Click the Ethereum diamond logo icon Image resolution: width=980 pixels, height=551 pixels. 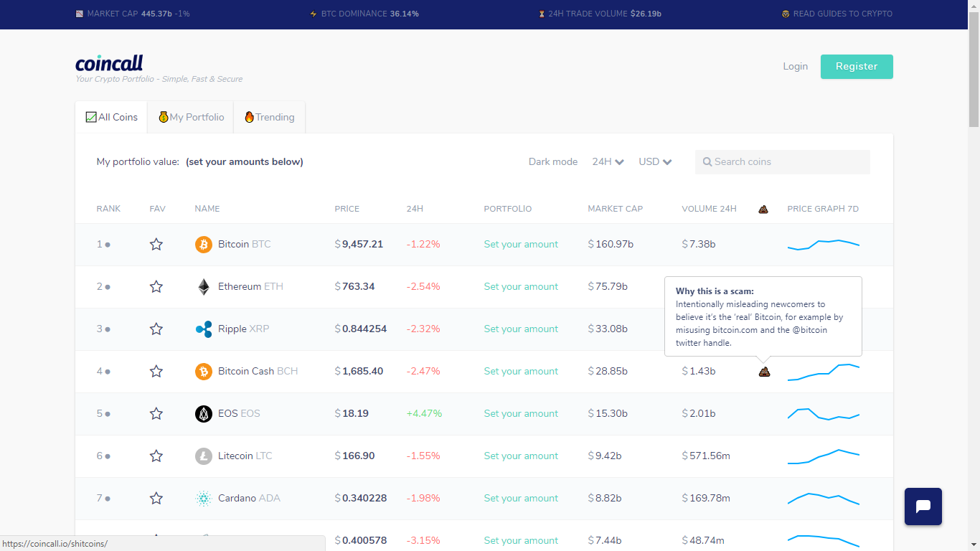coord(204,287)
